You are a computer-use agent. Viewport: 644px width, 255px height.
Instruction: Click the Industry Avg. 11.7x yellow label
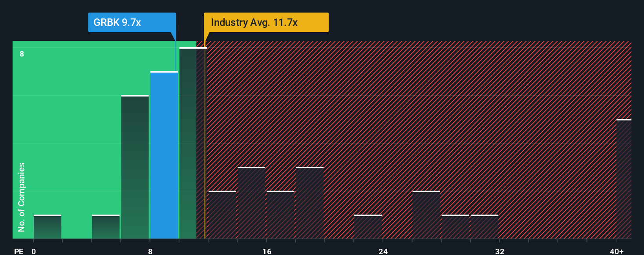[266, 22]
